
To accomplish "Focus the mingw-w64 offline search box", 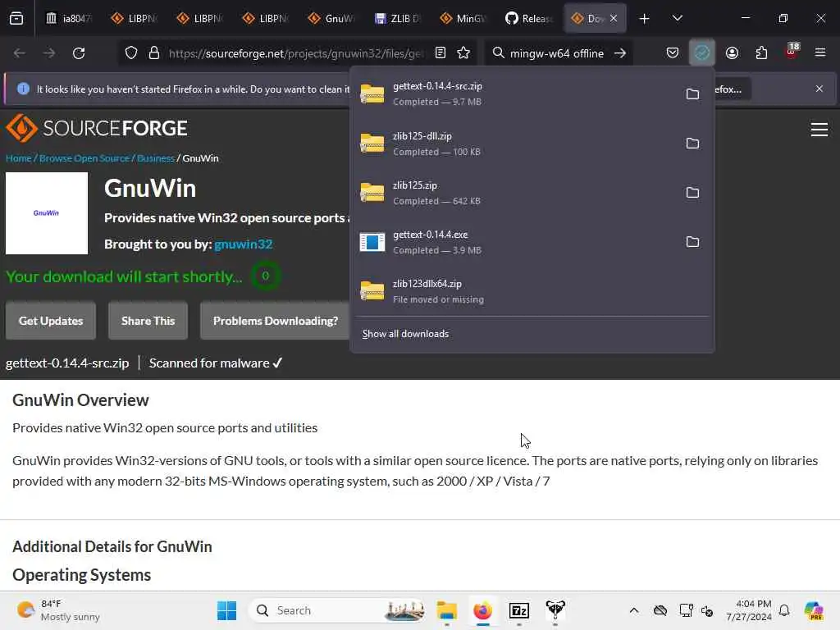I will point(557,53).
